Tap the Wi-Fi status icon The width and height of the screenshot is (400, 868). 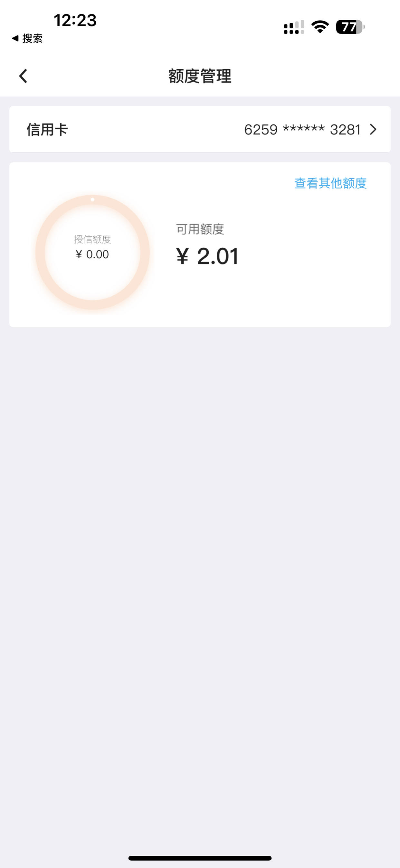click(320, 27)
